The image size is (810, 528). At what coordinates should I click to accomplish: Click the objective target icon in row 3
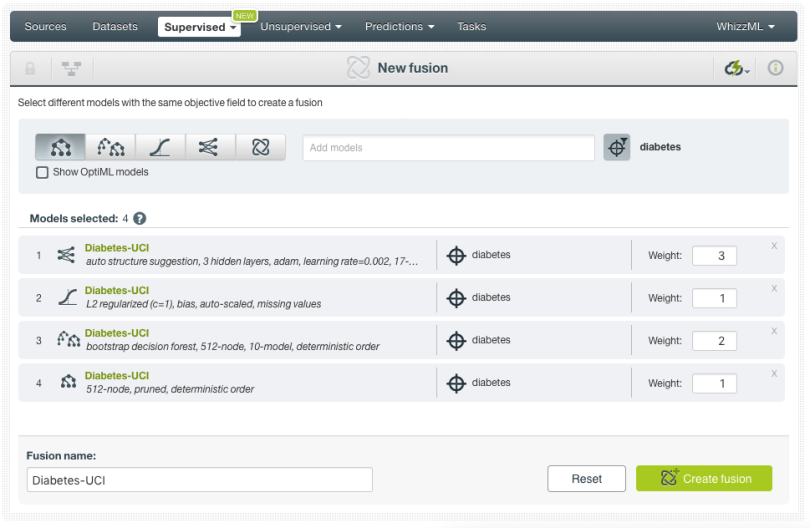(456, 340)
